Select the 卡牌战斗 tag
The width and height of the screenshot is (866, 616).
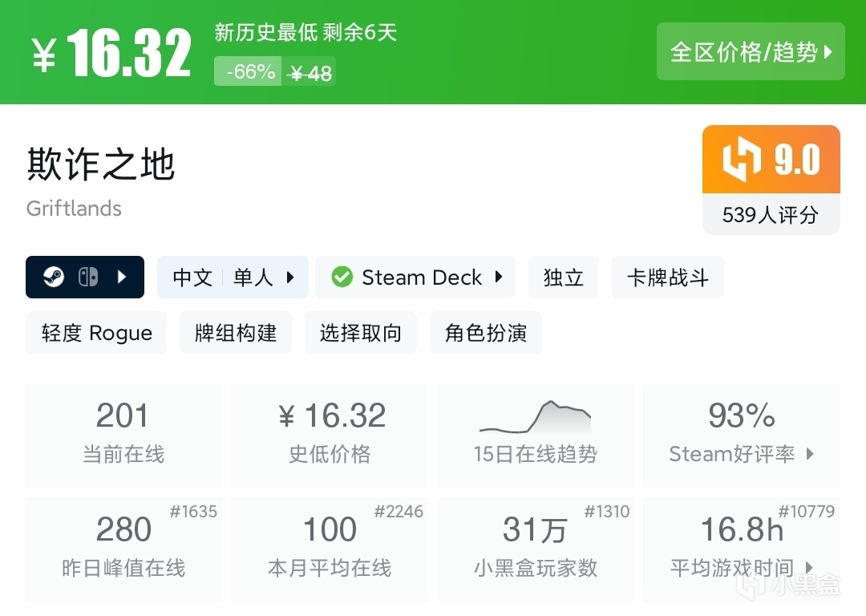pos(668,278)
